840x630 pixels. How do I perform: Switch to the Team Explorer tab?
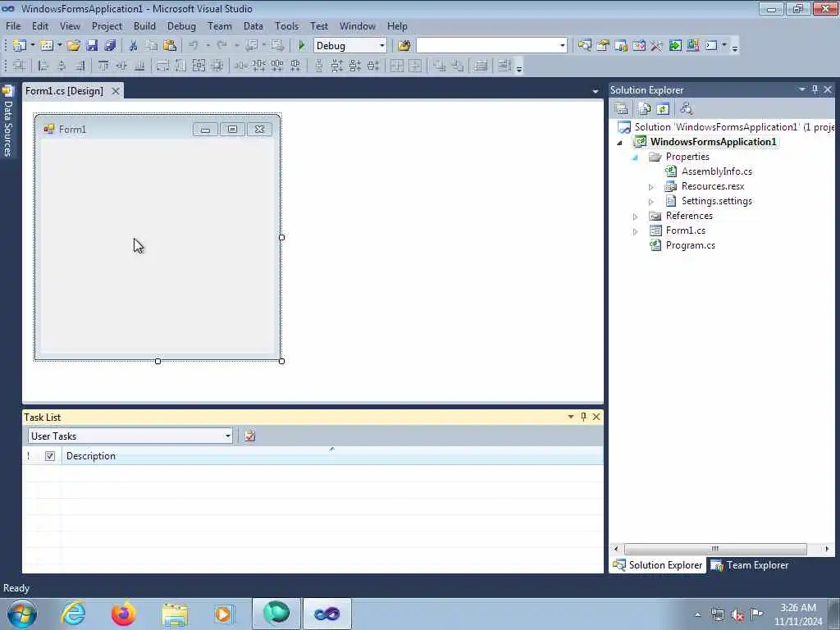750,565
